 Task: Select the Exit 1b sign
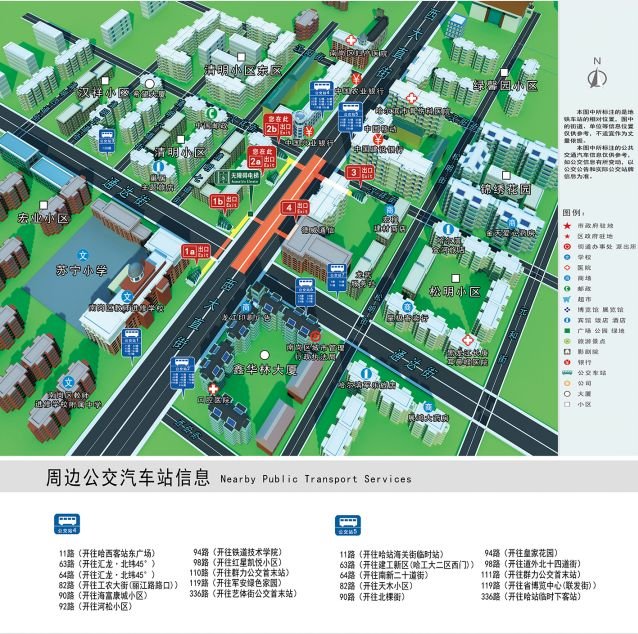coord(223,201)
